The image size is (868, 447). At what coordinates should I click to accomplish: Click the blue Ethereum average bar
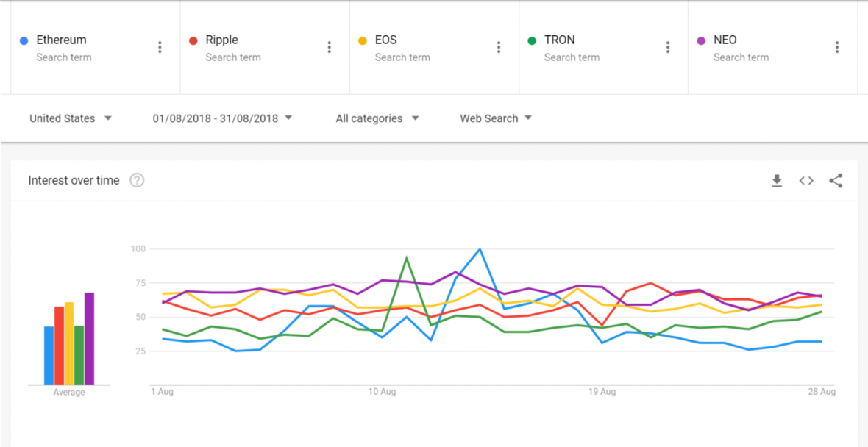pos(49,356)
